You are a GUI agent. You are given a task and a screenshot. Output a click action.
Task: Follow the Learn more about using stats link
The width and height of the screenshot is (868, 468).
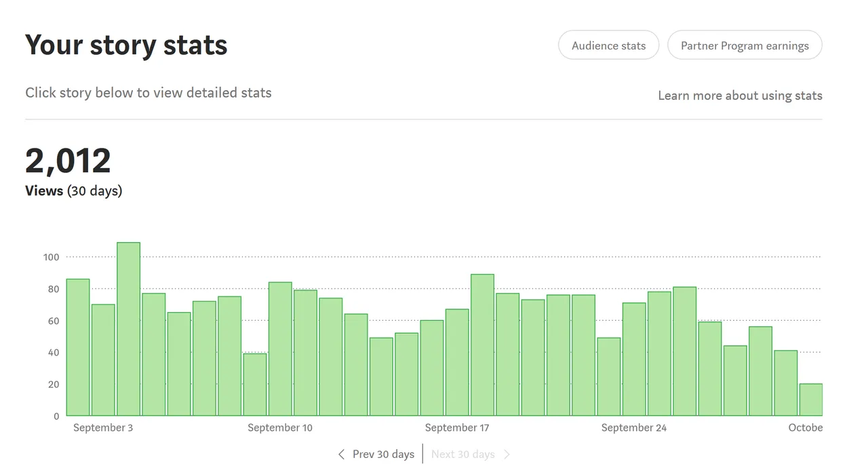[x=740, y=96]
